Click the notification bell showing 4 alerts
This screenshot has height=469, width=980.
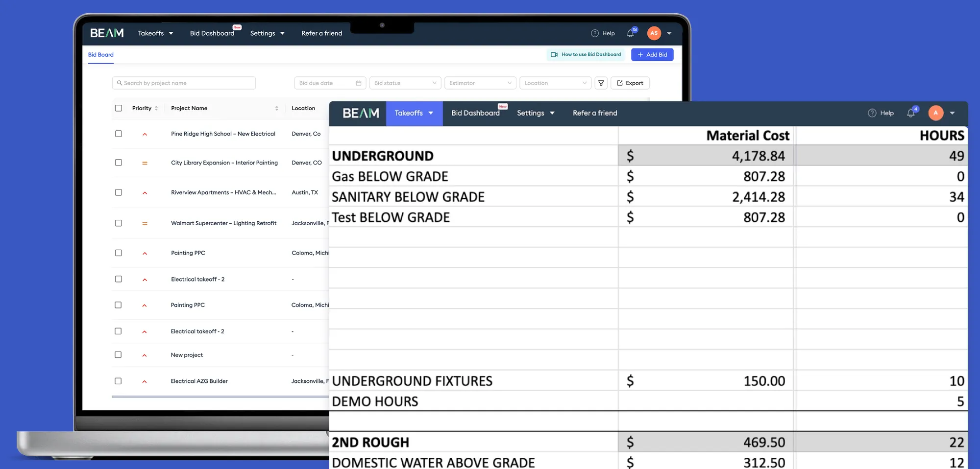coord(911,113)
